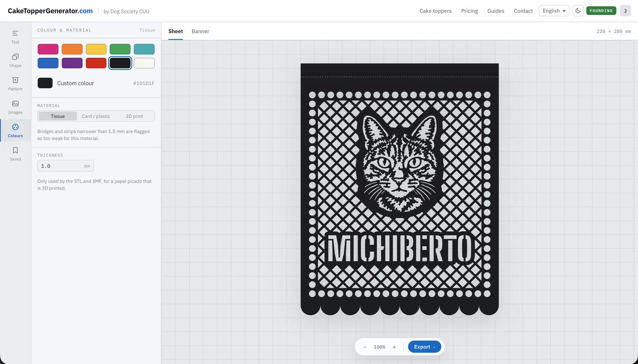Pick the white colour swatch
The height and width of the screenshot is (364, 638).
coord(144,63)
